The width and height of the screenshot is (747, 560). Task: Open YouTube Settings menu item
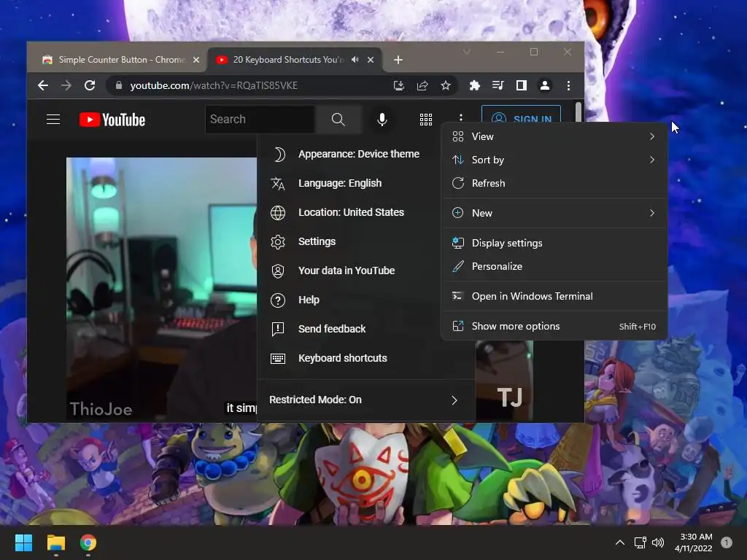[x=349, y=241]
